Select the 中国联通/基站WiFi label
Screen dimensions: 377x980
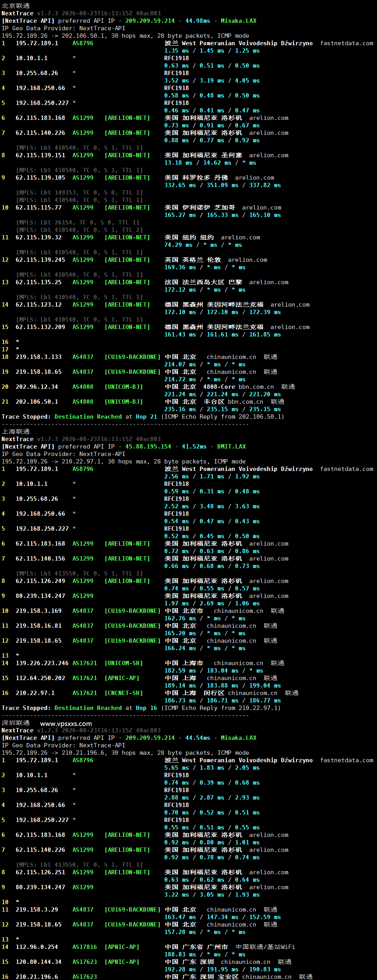coord(265,947)
